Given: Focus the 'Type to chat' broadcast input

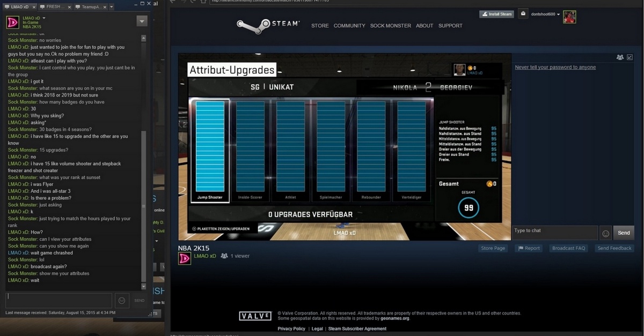Looking at the screenshot, I should coord(555,233).
